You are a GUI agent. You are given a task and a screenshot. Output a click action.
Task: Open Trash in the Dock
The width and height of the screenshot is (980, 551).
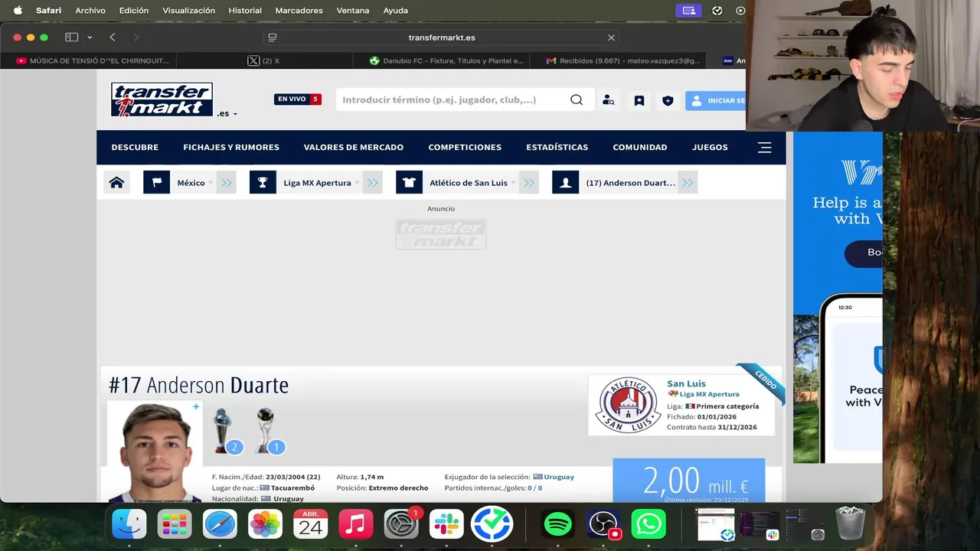[x=850, y=524]
